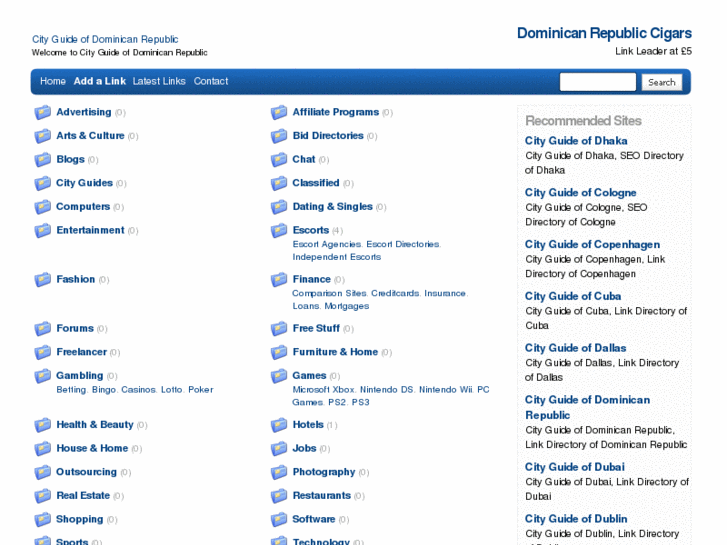Click the folder icon next to Arts & Culture
Screen dimensions: 727x545
[43, 136]
